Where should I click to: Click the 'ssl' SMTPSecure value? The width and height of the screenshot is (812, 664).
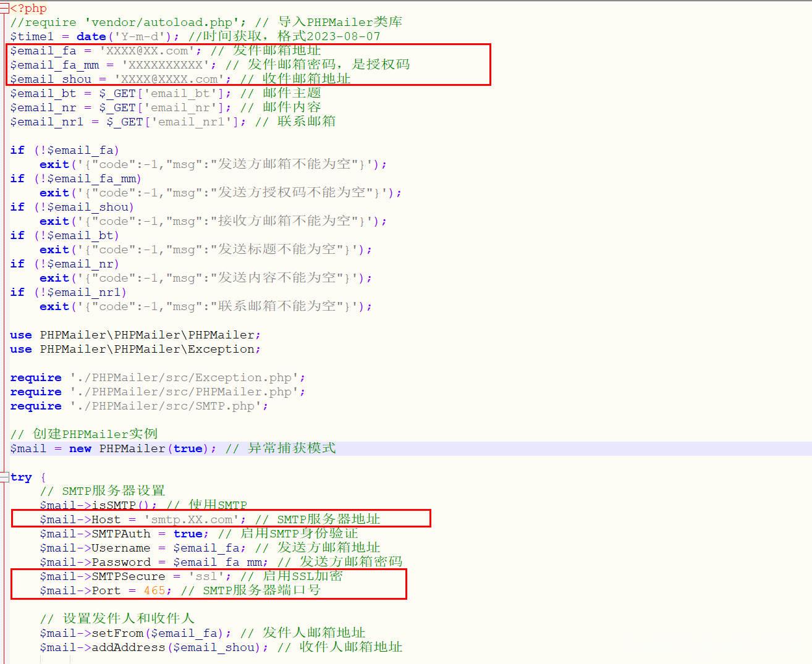coord(206,576)
